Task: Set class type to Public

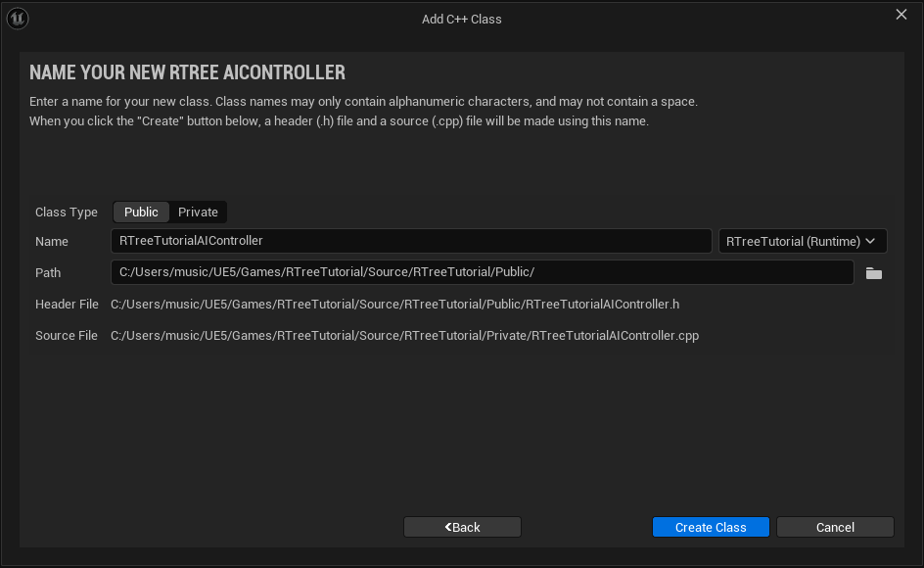Action: (141, 212)
